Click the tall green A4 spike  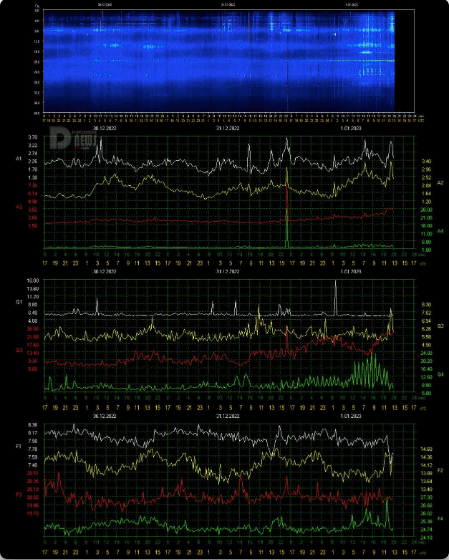287,229
